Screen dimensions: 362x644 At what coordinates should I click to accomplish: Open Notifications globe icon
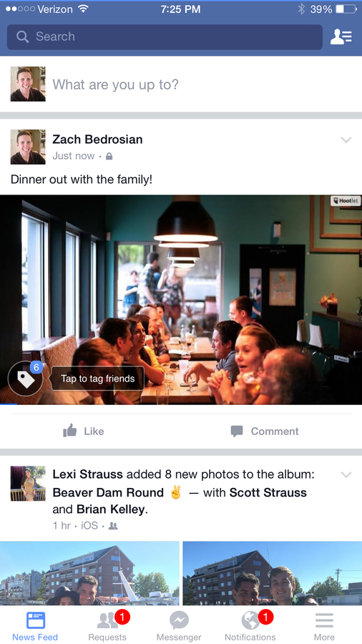[250, 620]
